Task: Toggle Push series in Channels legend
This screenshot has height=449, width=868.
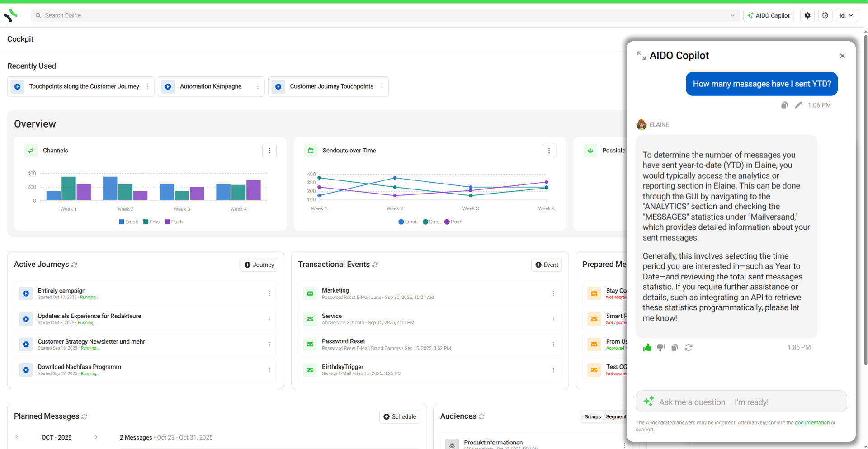Action: 174,222
